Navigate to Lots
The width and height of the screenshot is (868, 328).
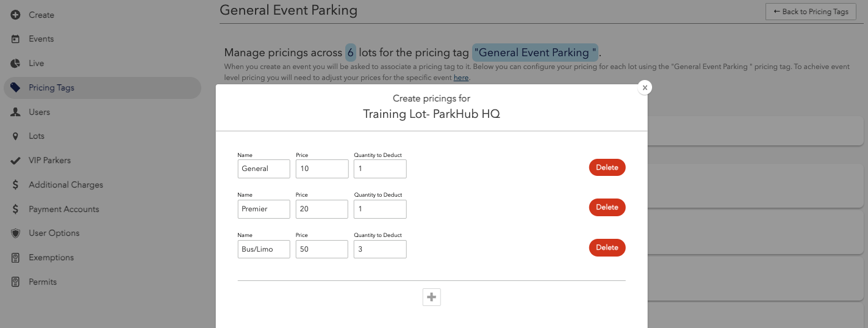pos(37,136)
